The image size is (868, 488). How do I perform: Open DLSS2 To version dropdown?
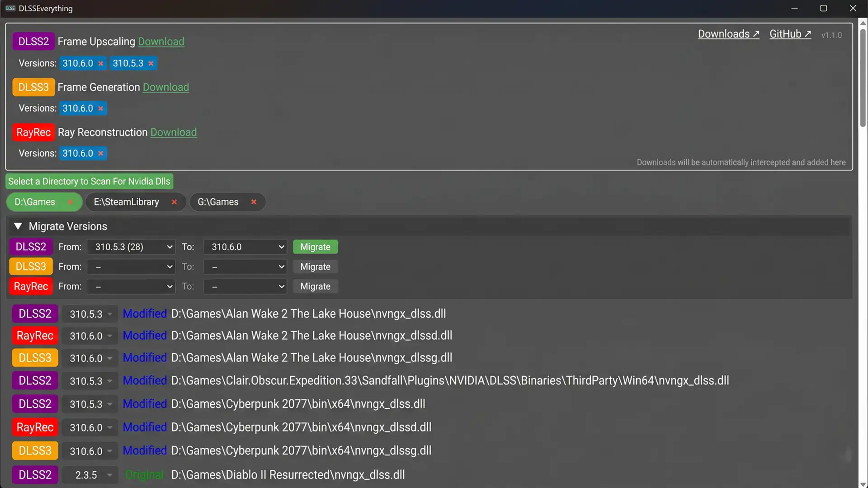coord(245,247)
